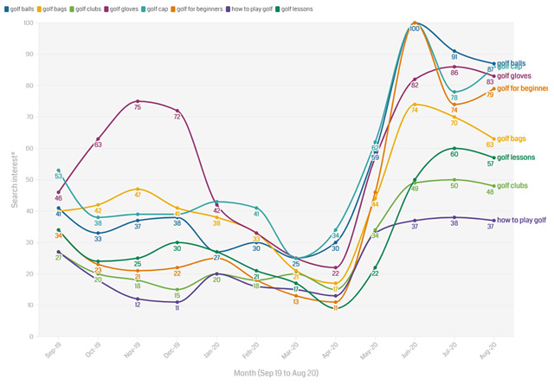Select the golf cap 53 point at Sep-19
Screen dimensions: 554x392
59,170
